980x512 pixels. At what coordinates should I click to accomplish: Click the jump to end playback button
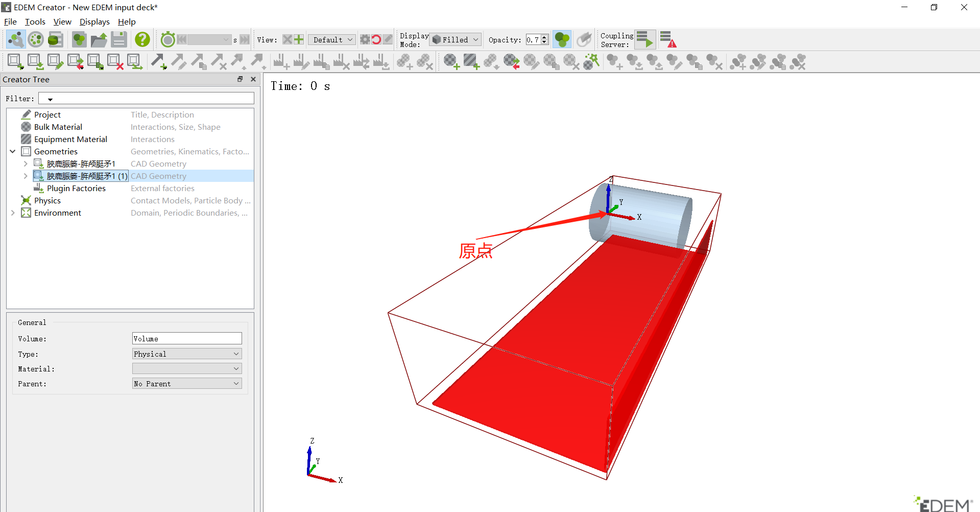click(x=245, y=39)
